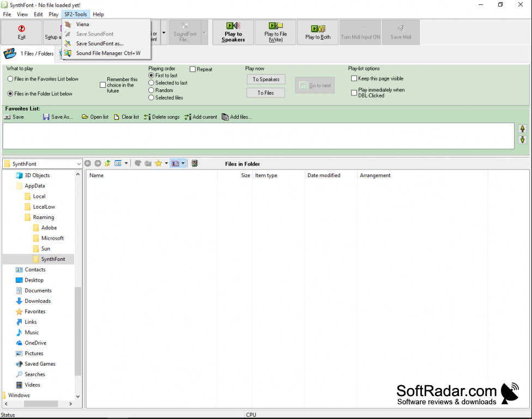Click the SoundFont File toolbar button
The image size is (532, 419).
click(185, 32)
